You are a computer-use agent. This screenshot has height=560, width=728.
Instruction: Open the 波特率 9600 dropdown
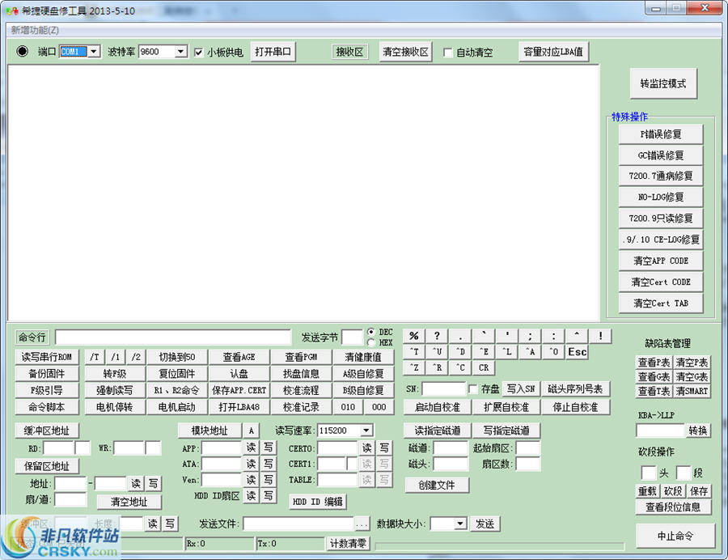coord(182,50)
